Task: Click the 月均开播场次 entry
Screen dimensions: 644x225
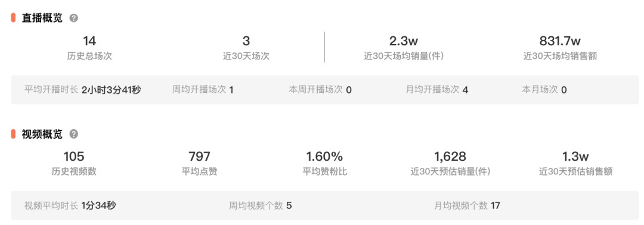Action: coord(437,90)
